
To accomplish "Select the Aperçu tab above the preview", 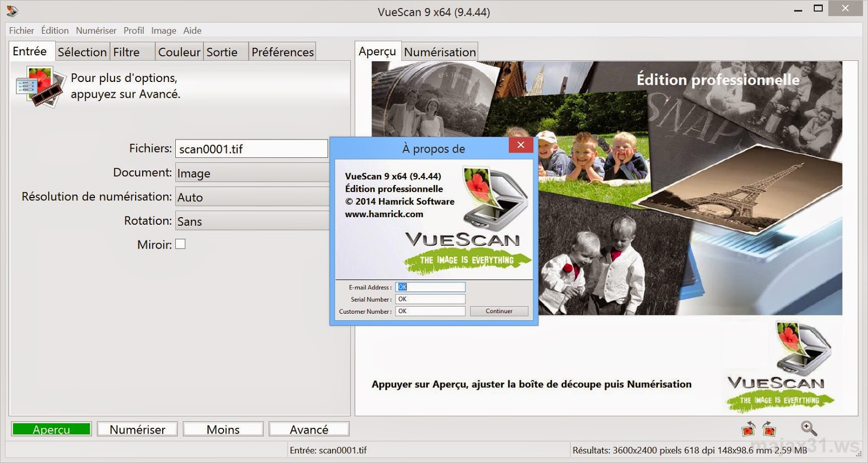I will click(x=378, y=51).
